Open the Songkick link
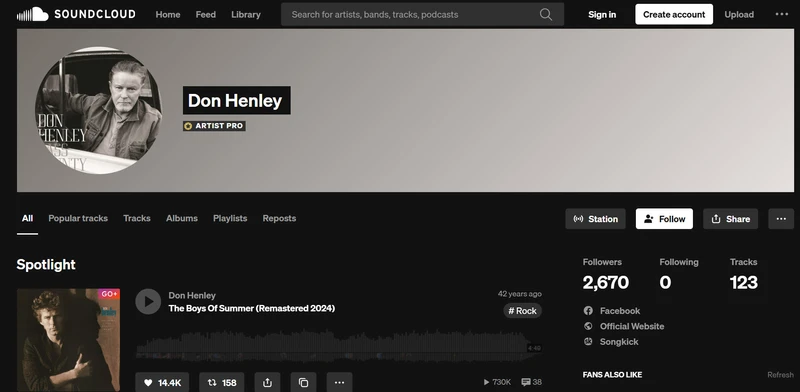 pyautogui.click(x=619, y=342)
